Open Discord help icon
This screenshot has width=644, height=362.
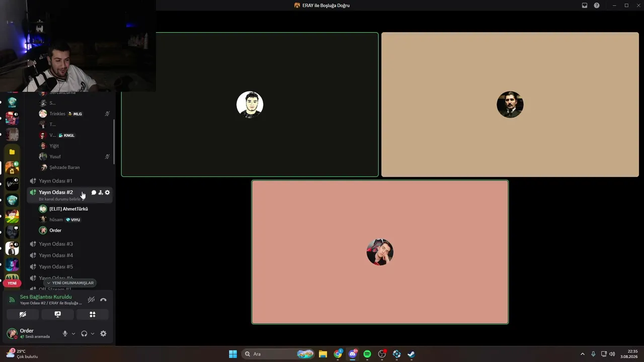click(x=597, y=6)
